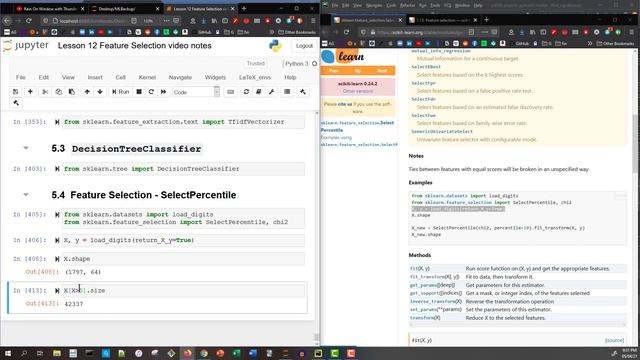640x360 pixels.
Task: Click the refresh icon after the keyboard icon
Action: pos(246,92)
